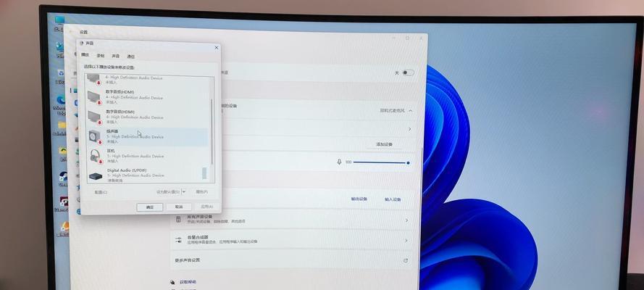This screenshot has height=290, width=644.
Task: Click the Volume mixer row icon
Action: coord(178,240)
